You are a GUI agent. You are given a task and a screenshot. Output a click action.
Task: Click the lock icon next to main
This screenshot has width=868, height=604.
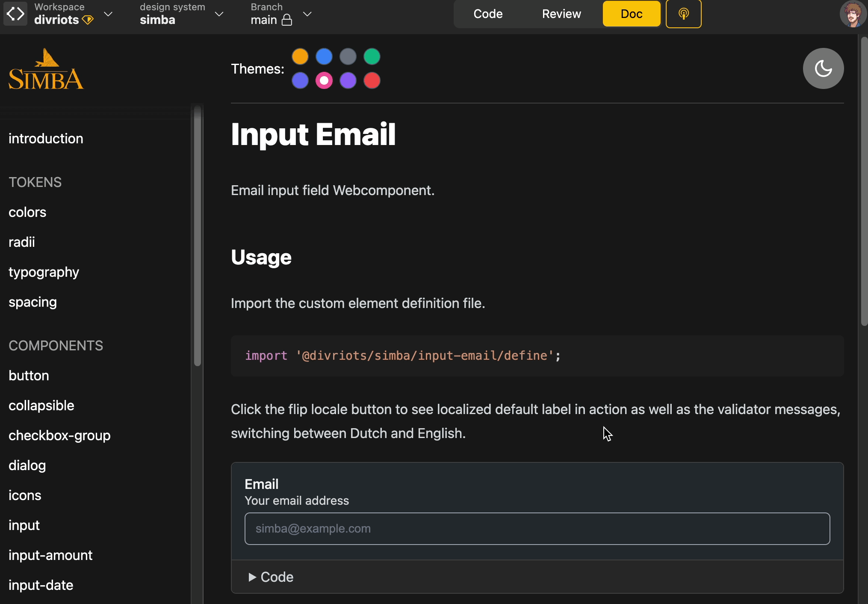(x=287, y=20)
